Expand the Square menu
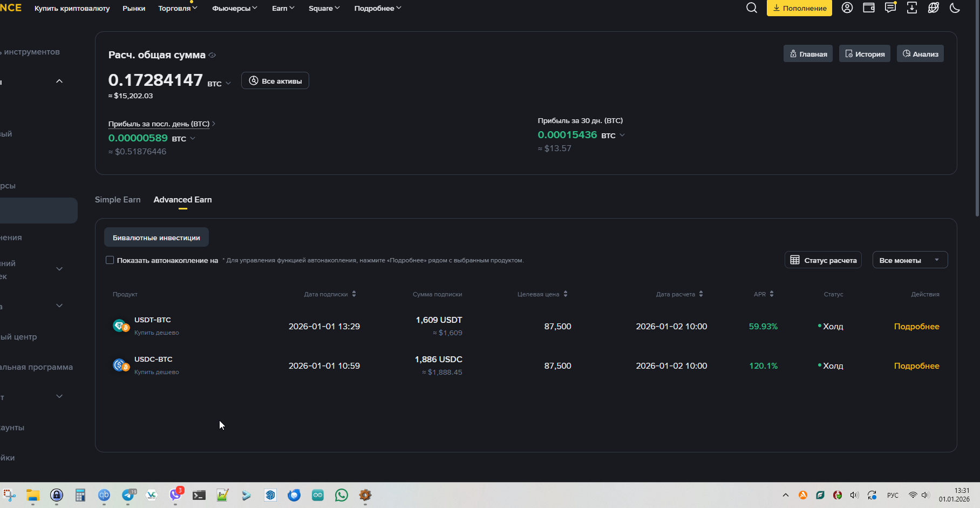The height and width of the screenshot is (508, 980). 324,8
